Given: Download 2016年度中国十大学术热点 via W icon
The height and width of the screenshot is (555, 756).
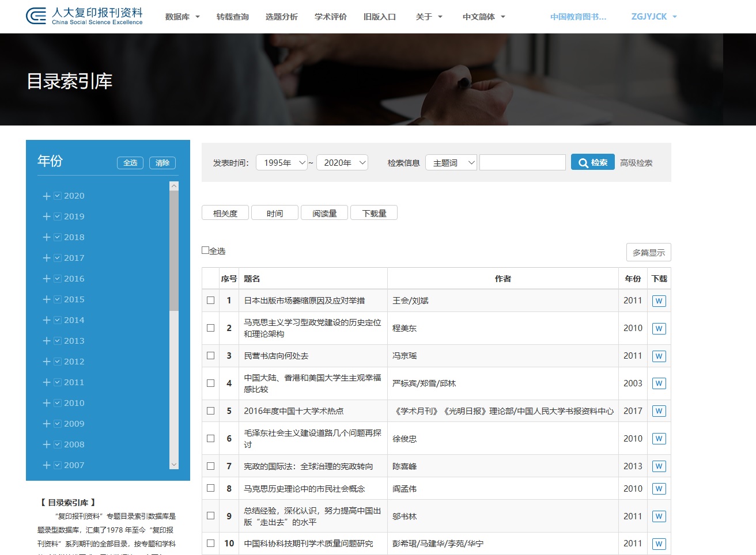Looking at the screenshot, I should click(x=659, y=410).
